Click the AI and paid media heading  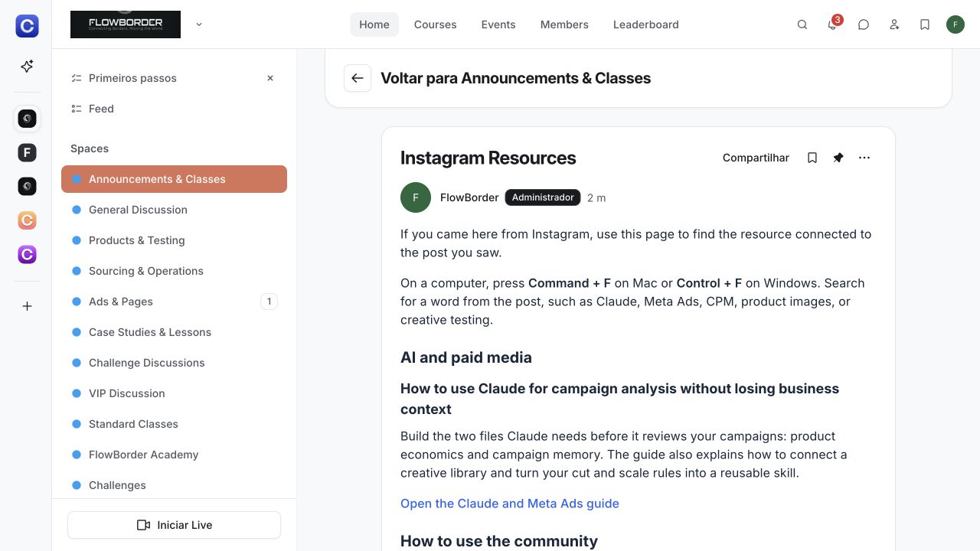pos(466,357)
